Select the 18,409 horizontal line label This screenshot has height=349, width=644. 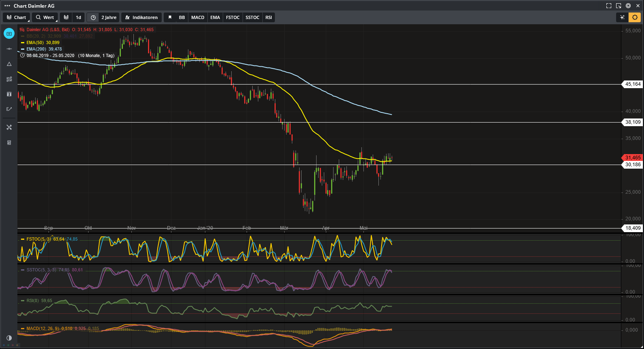point(633,228)
